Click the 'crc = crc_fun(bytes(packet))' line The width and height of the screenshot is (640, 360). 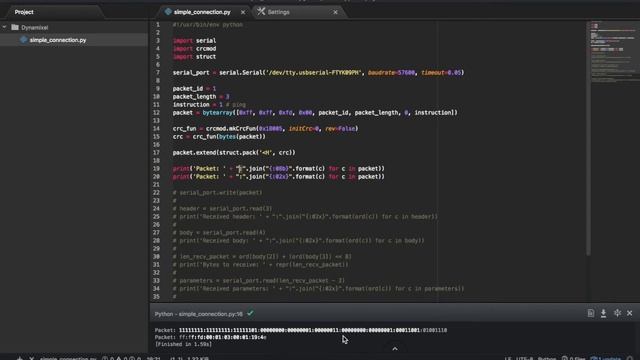click(219, 137)
